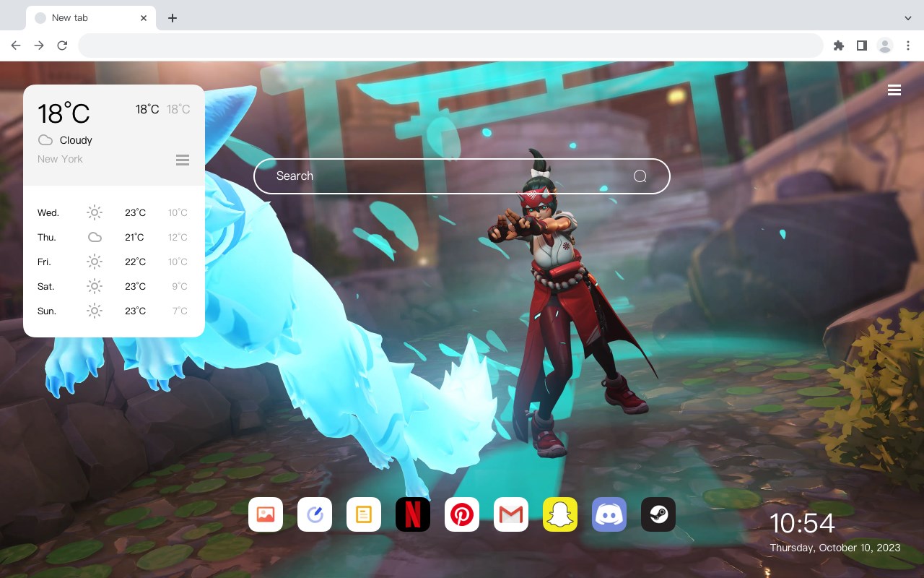Viewport: 924px width, 578px height.
Task: Open the yellow notes shortcut icon
Action: [364, 514]
